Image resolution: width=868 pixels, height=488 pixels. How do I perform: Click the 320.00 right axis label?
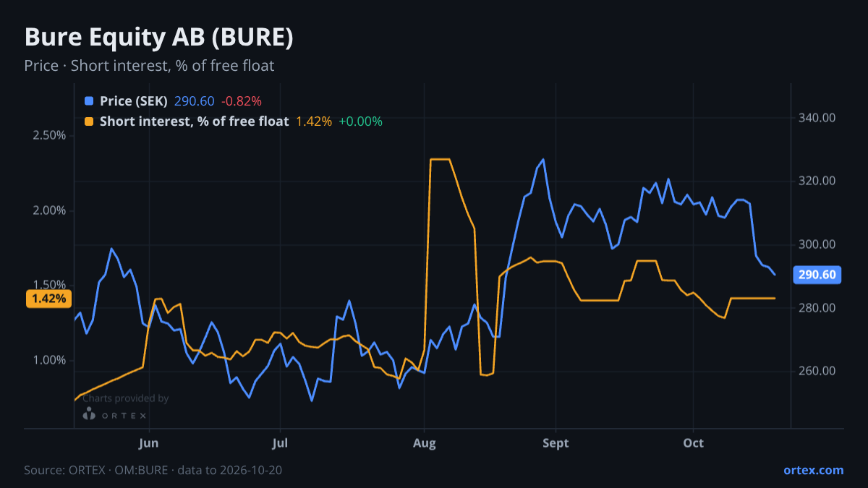point(817,181)
